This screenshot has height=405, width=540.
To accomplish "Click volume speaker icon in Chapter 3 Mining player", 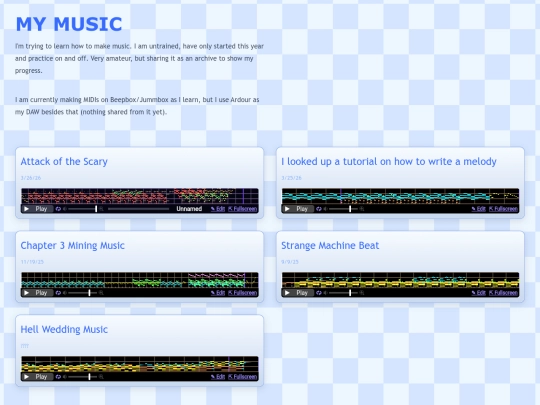I will [65, 293].
